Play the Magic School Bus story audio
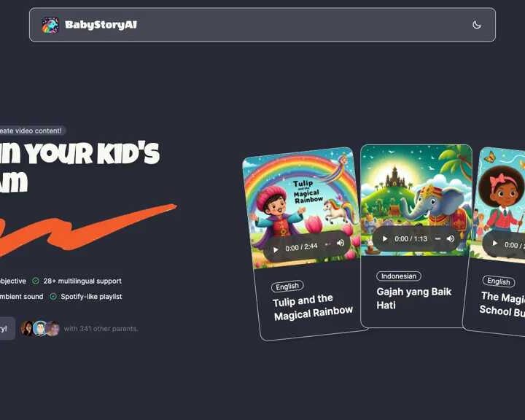Image resolution: width=525 pixels, height=420 pixels. click(x=494, y=243)
